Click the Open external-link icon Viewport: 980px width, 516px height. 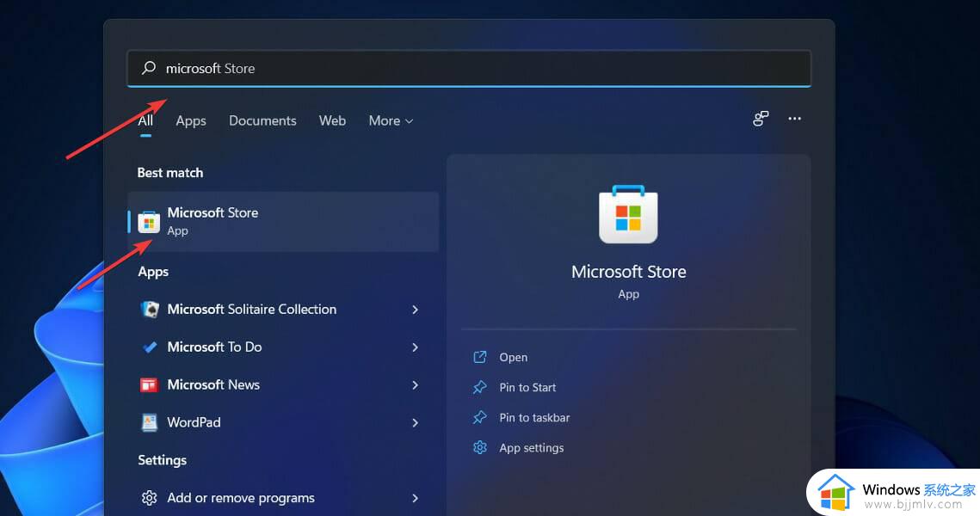click(480, 357)
